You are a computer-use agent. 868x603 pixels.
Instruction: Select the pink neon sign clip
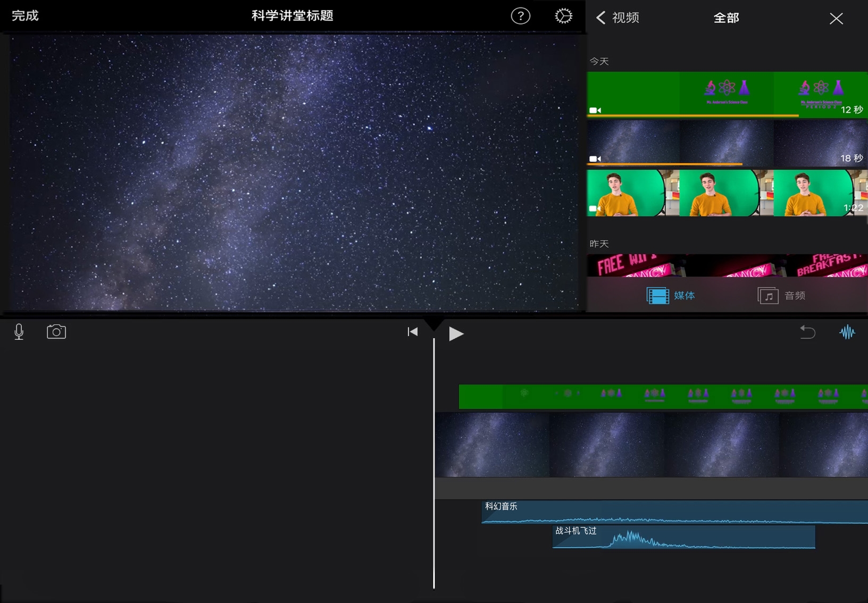click(x=727, y=265)
